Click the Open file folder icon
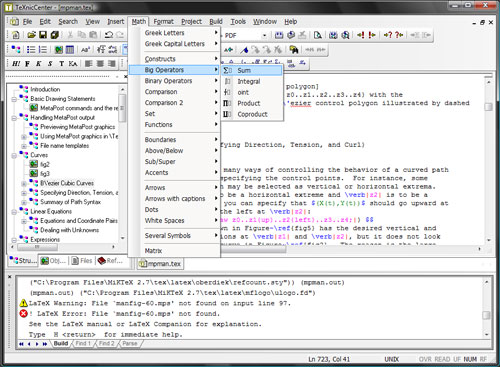This screenshot has width=500, height=367. click(x=32, y=35)
